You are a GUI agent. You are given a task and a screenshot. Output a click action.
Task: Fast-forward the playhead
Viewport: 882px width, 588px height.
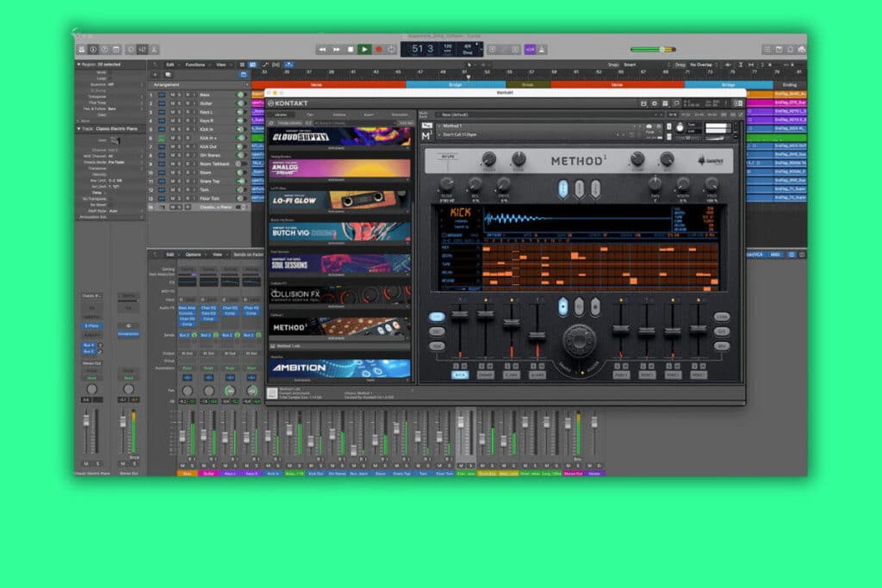(x=337, y=49)
